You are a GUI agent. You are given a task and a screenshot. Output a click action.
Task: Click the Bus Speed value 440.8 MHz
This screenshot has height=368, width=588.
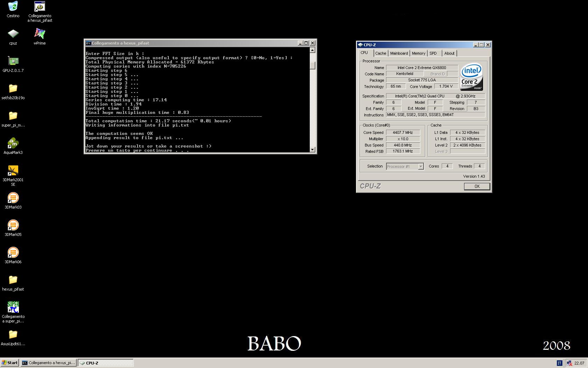coord(403,145)
